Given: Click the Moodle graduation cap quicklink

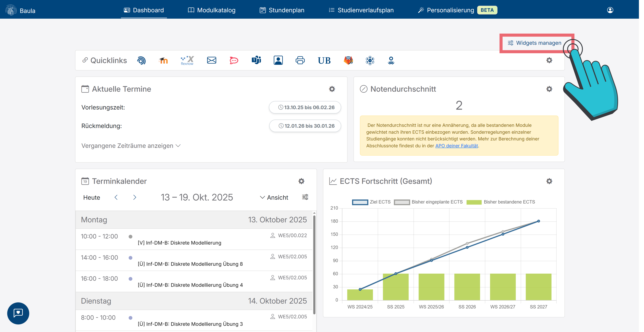Looking at the screenshot, I should tap(164, 60).
